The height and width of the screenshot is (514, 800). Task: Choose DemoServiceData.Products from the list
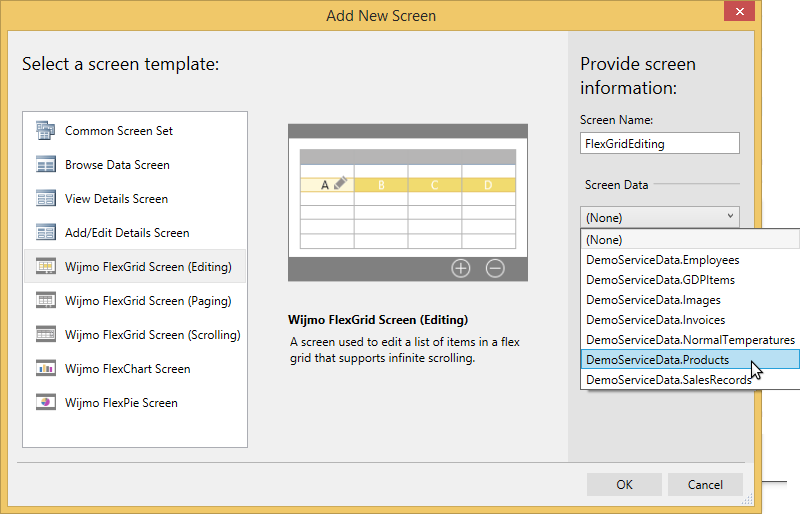tap(657, 360)
